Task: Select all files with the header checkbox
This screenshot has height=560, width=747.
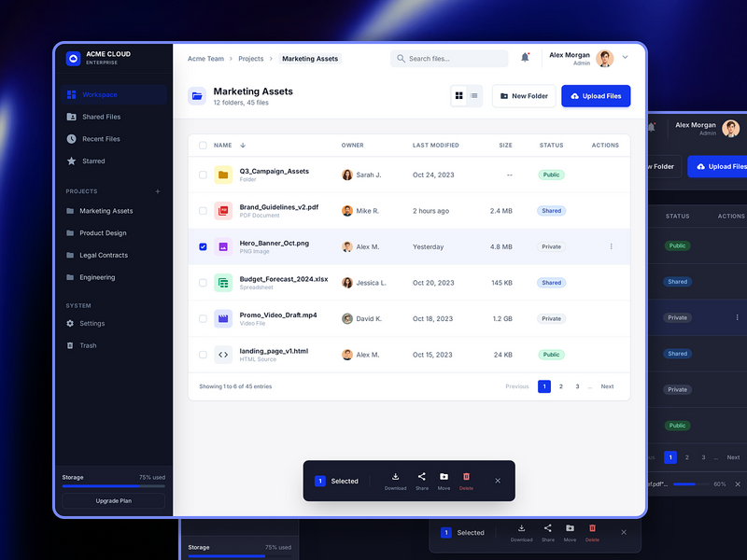Action: pos(203,146)
